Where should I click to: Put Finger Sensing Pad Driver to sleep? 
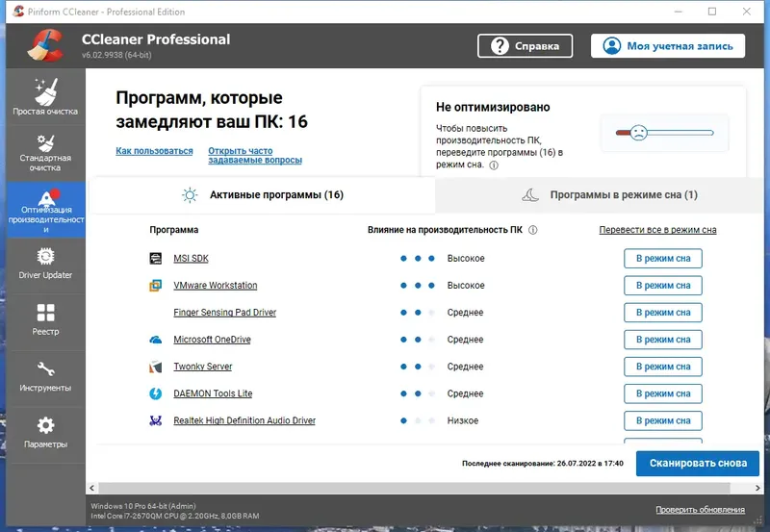[x=663, y=312]
